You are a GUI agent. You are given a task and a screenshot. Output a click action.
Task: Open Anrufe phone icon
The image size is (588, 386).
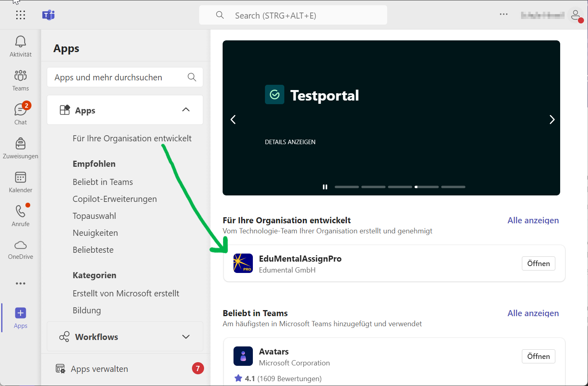[x=21, y=216]
